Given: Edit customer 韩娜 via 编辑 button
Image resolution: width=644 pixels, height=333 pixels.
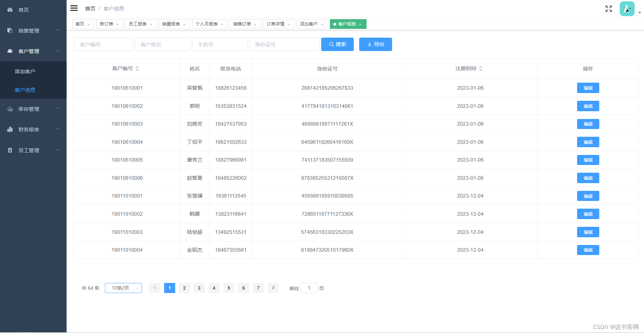Looking at the screenshot, I should click(588, 214).
